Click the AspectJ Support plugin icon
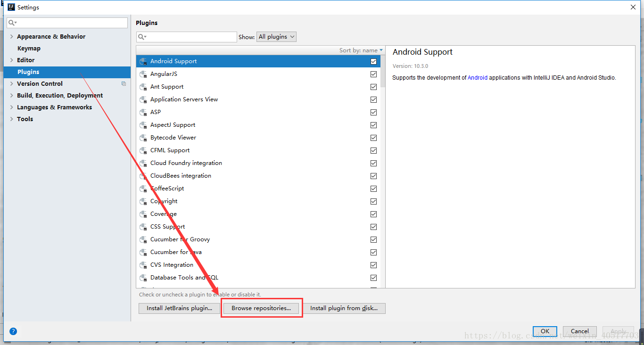644x345 pixels. pyautogui.click(x=143, y=125)
